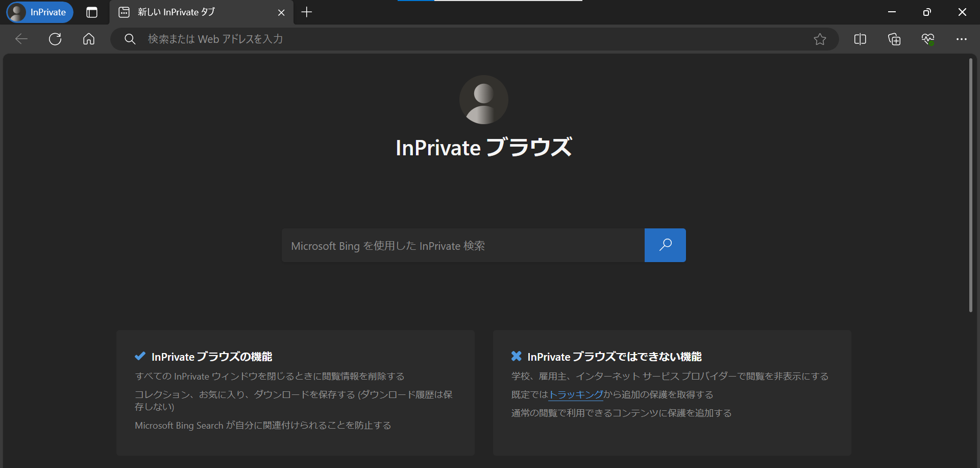
Task: Click the InPrivate avatar image at center
Action: [x=484, y=100]
